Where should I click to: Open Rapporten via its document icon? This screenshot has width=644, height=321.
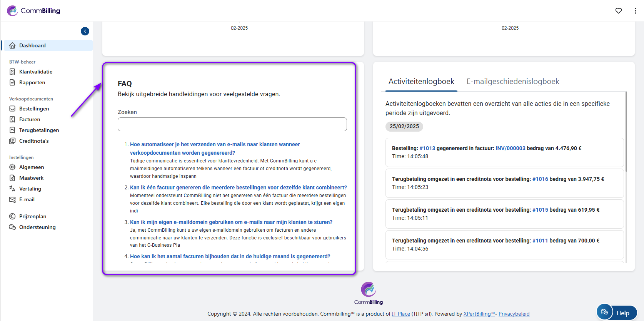[12, 82]
